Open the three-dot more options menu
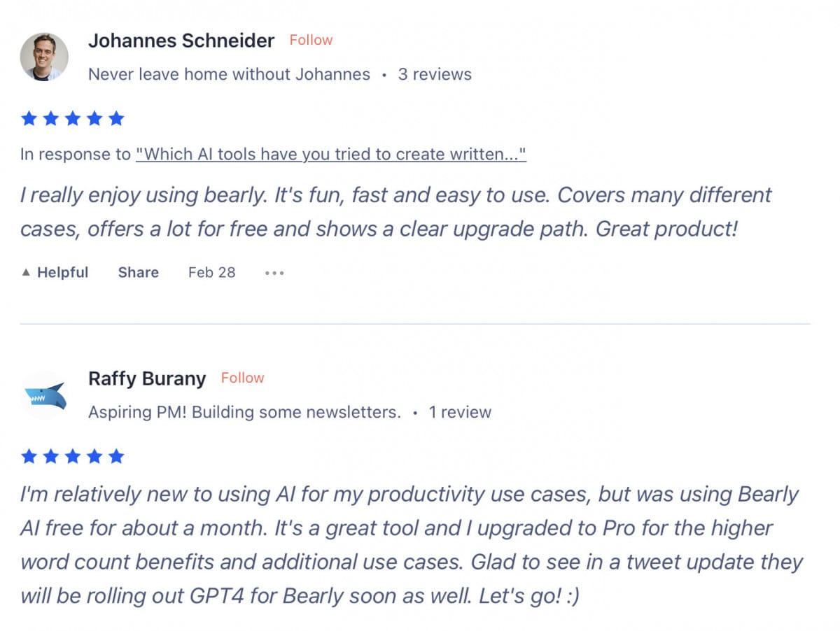The image size is (840, 631). point(274,273)
